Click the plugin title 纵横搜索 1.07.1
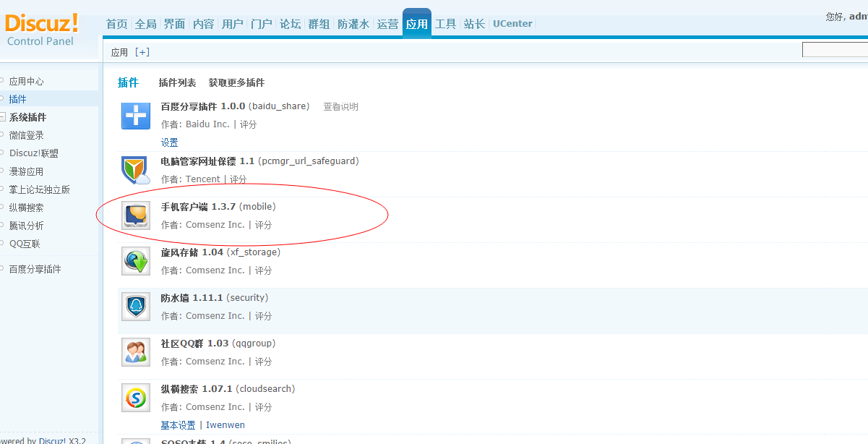The height and width of the screenshot is (444, 868). click(x=197, y=389)
